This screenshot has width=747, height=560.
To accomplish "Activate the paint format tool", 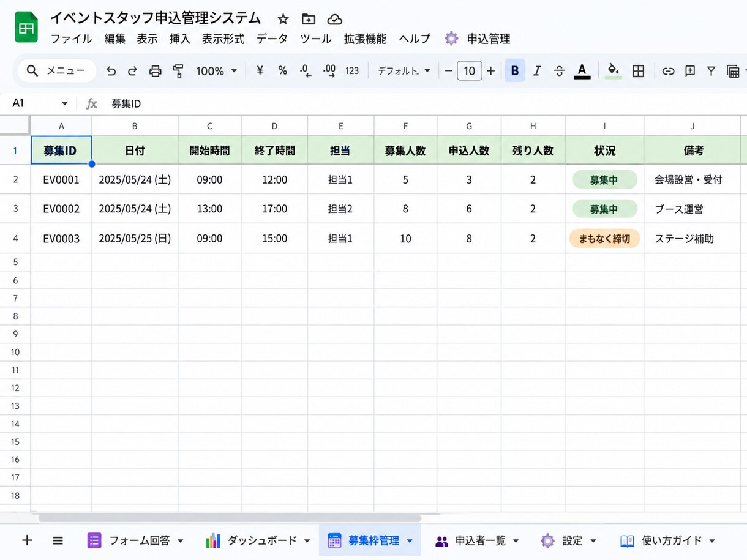I will tap(178, 71).
